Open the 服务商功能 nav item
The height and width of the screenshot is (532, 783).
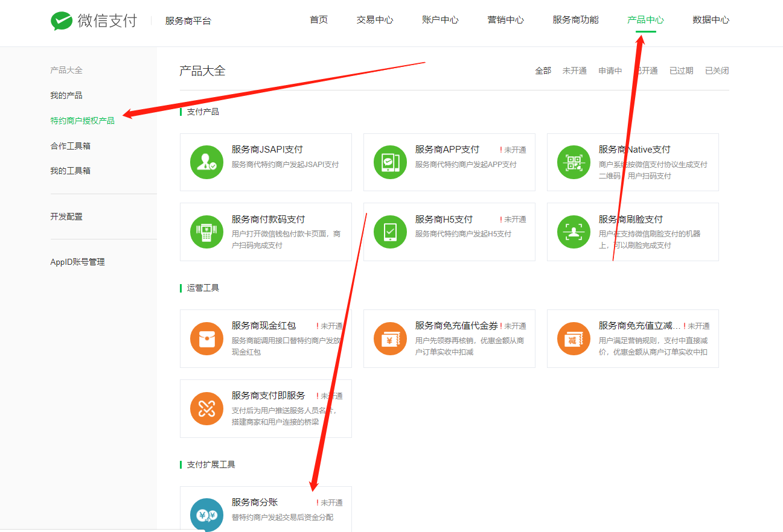575,20
